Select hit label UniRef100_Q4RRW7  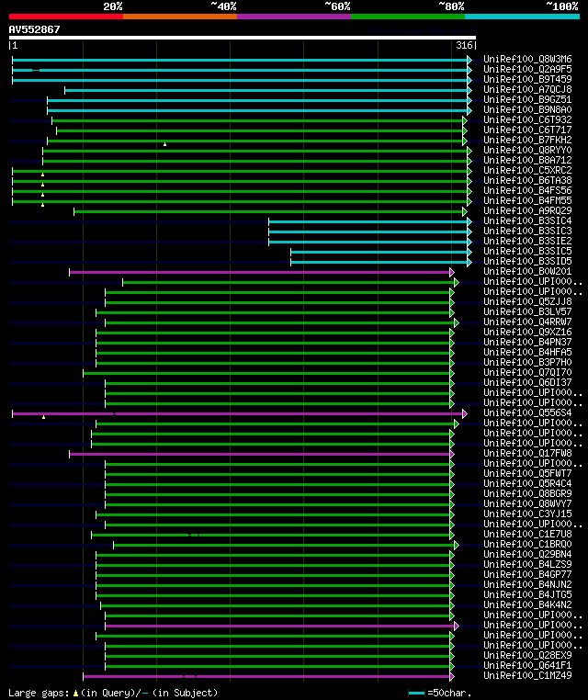[527, 322]
